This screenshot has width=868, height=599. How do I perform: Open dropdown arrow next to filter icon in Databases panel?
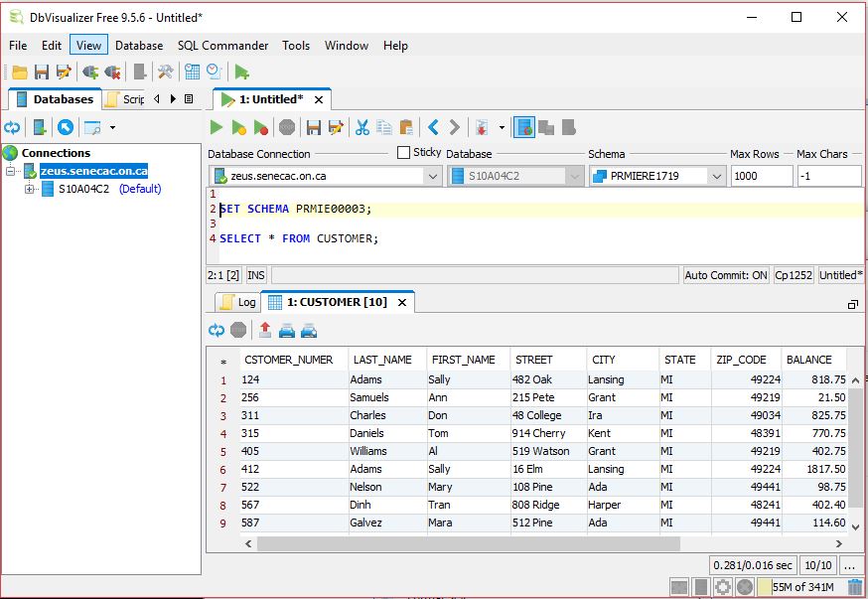pyautogui.click(x=113, y=128)
